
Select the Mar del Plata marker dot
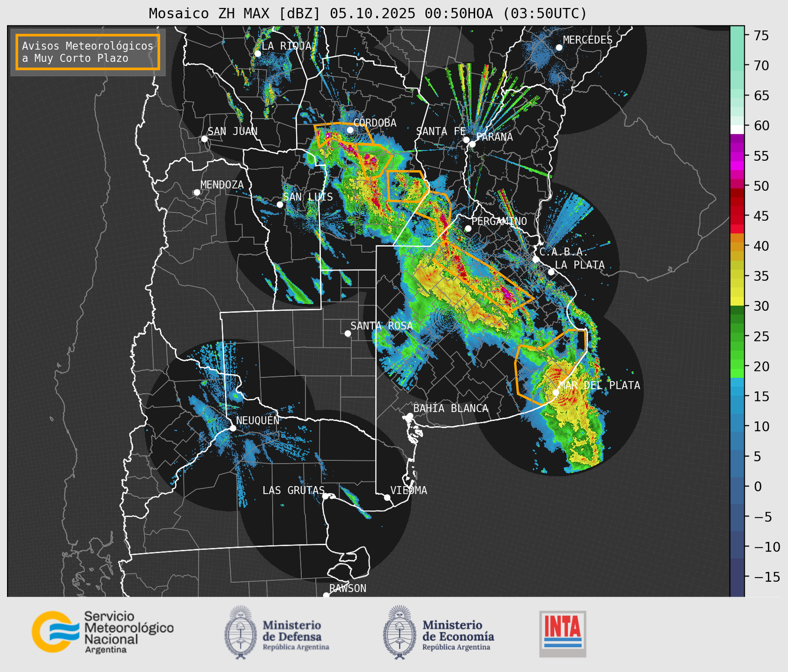point(556,393)
